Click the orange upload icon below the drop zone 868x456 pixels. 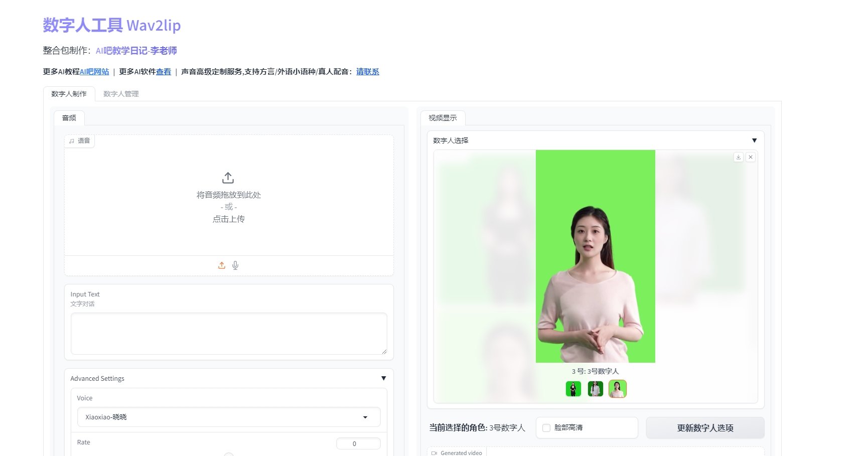pos(221,265)
